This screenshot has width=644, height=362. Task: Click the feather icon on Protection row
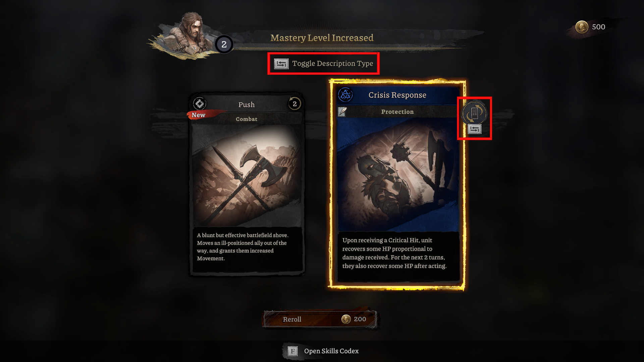point(342,112)
